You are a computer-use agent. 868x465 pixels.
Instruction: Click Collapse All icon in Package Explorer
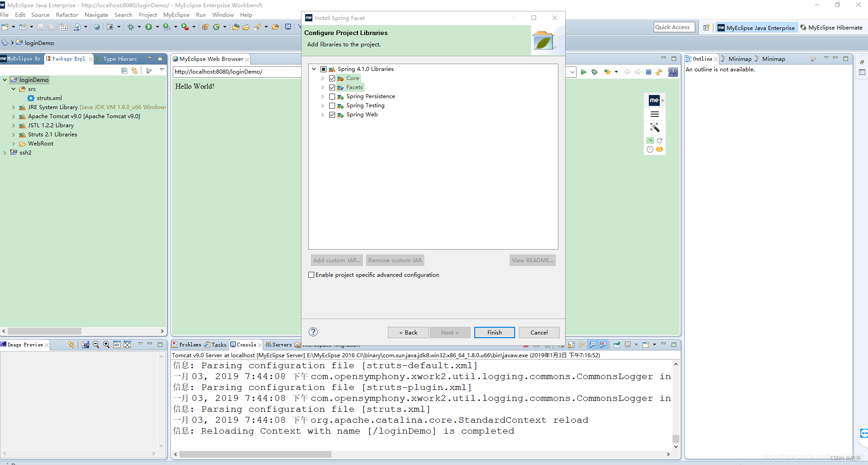pyautogui.click(x=125, y=70)
